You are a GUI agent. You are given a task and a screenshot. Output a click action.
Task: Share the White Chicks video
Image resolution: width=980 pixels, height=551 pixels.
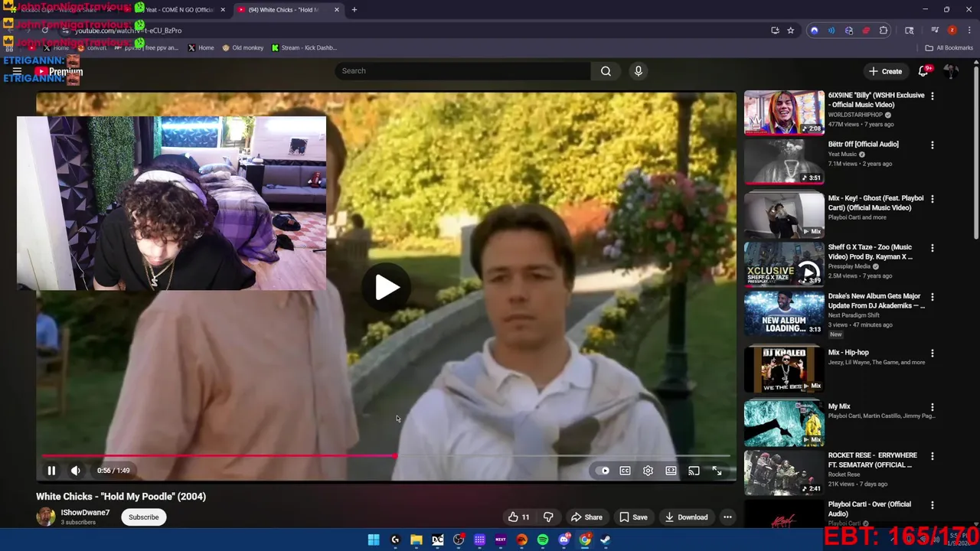[586, 517]
